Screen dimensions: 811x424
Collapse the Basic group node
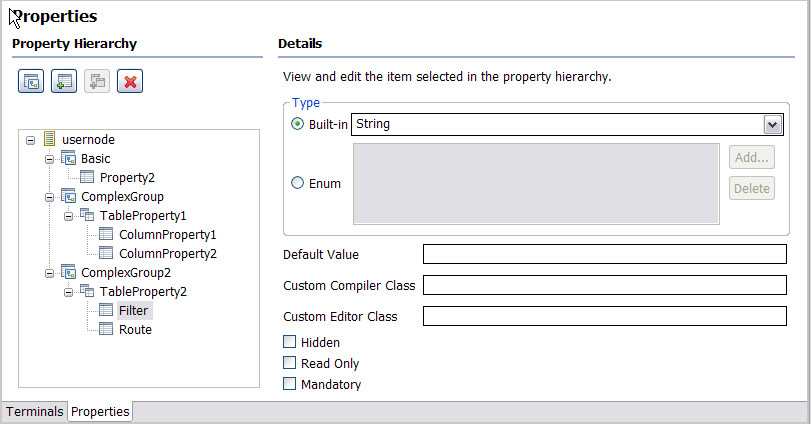point(49,159)
